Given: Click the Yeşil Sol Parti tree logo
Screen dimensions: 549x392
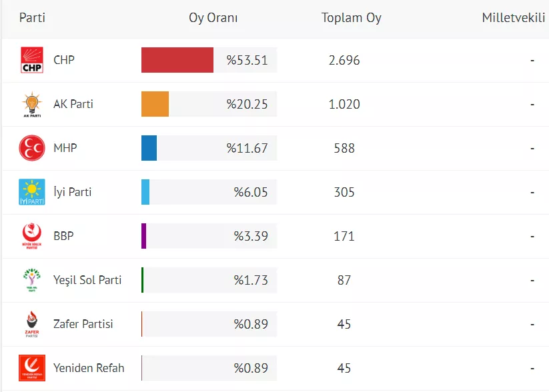Looking at the screenshot, I should pyautogui.click(x=32, y=280).
